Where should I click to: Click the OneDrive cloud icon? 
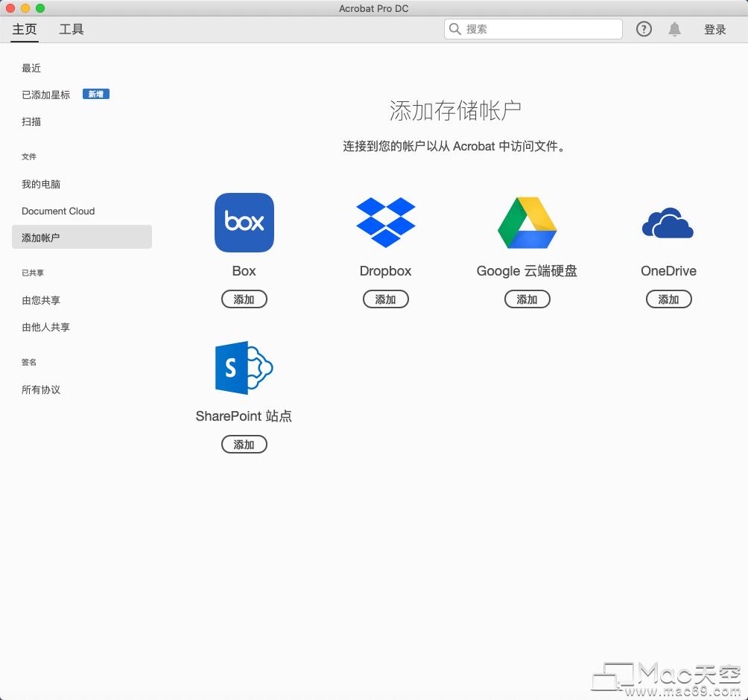[x=668, y=222]
